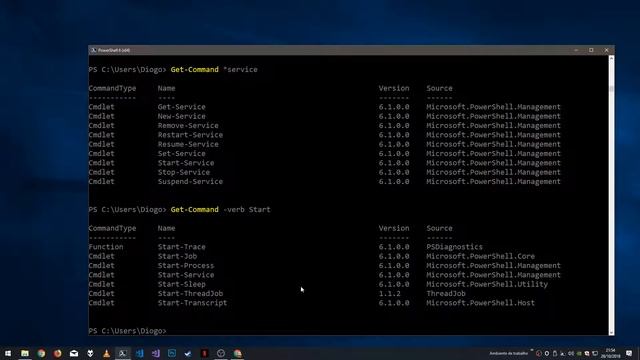Click the active PowerShell taskbar icon
The image size is (640, 360).
point(122,353)
